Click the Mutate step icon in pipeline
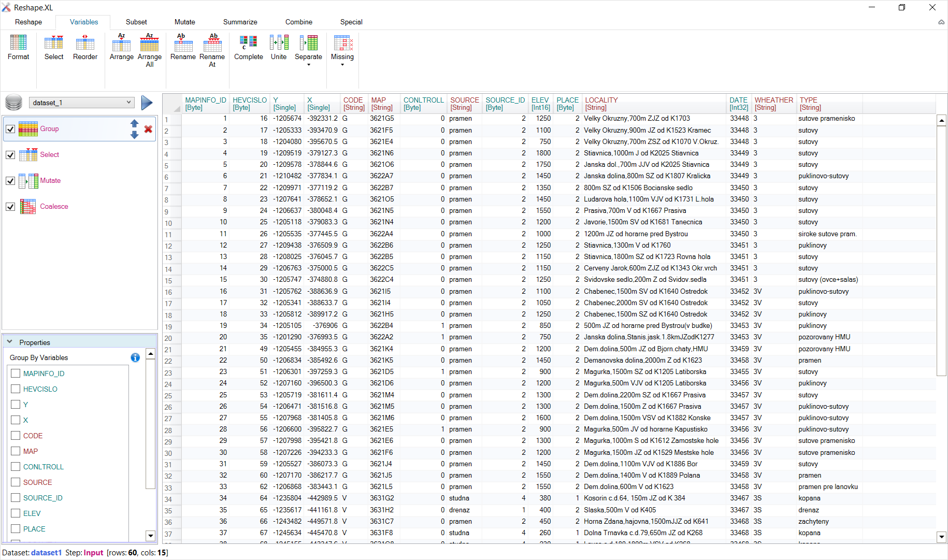The height and width of the screenshot is (560, 948). click(28, 181)
